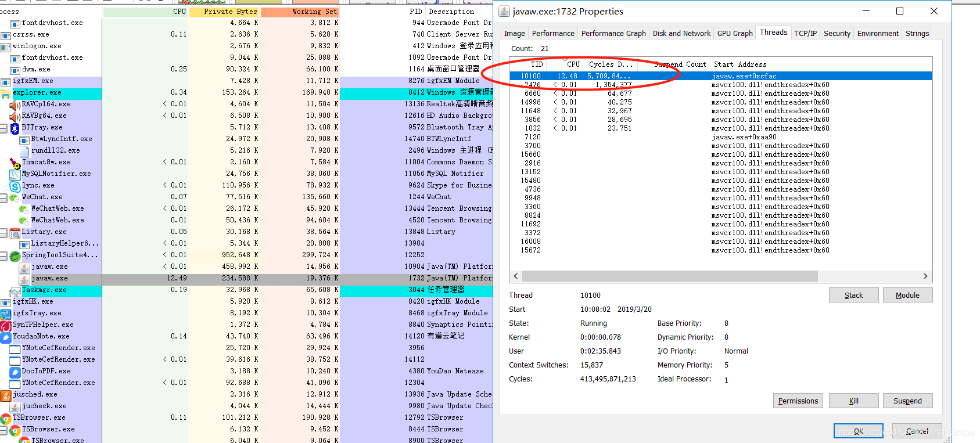The width and height of the screenshot is (980, 443).
Task: Open the TCP/IP tab
Action: point(806,34)
